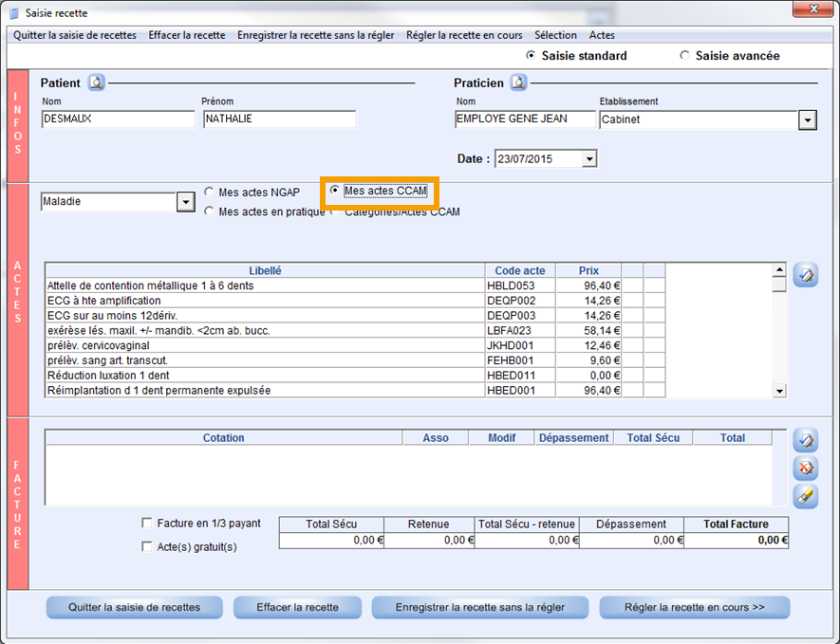Click the edit cotation icon in Facture section
Viewport: 840px width, 644px height.
point(805,441)
